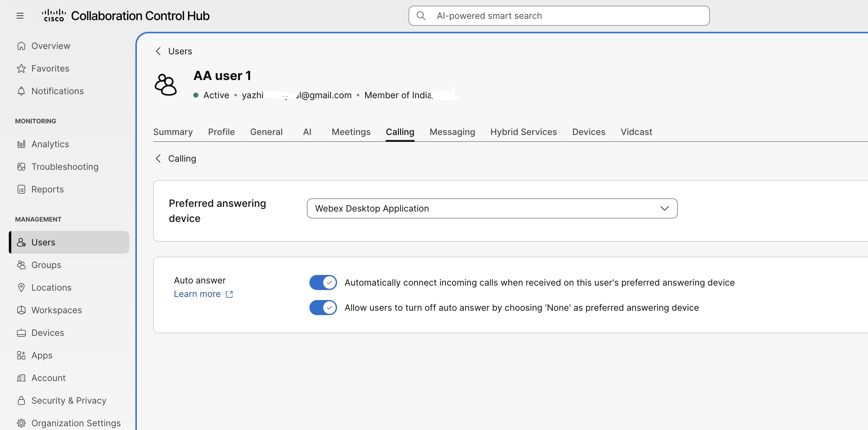Screen dimensions: 868x430
Task: Switch to the Summary tab
Action: (x=173, y=132)
